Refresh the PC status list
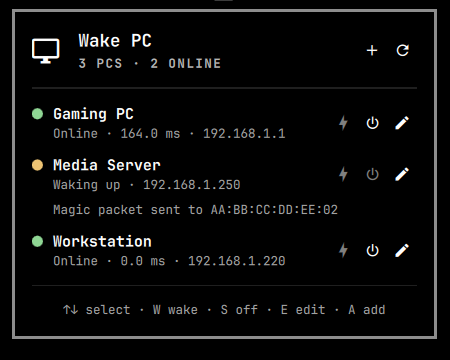The width and height of the screenshot is (450, 360). tap(403, 51)
